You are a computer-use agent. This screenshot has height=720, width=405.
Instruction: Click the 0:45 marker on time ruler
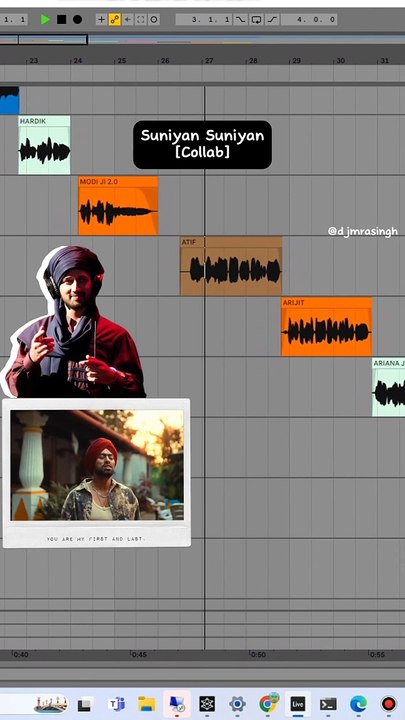click(x=139, y=654)
